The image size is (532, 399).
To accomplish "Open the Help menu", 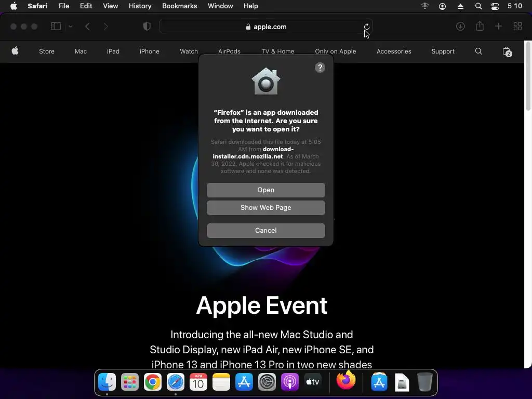I will tap(251, 6).
